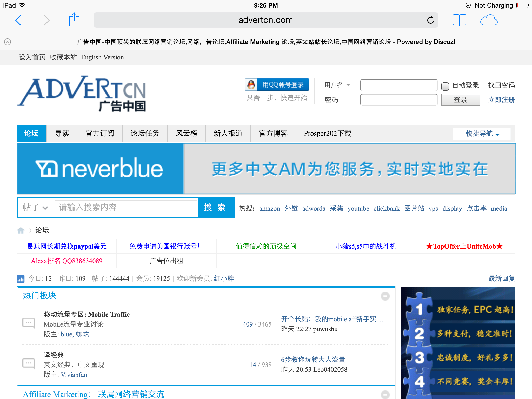The width and height of the screenshot is (532, 399).
Task: Tap Safari back arrow
Action: pyautogui.click(x=18, y=20)
